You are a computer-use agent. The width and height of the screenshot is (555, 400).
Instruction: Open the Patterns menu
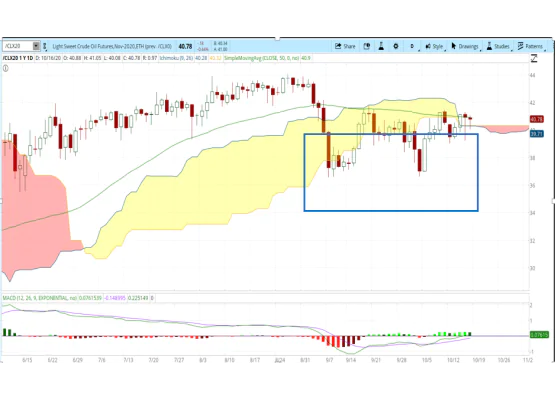(x=530, y=46)
